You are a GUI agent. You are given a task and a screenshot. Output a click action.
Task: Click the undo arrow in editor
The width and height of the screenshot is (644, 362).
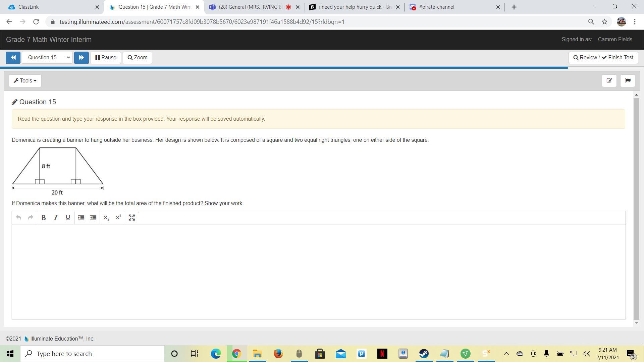tap(18, 218)
